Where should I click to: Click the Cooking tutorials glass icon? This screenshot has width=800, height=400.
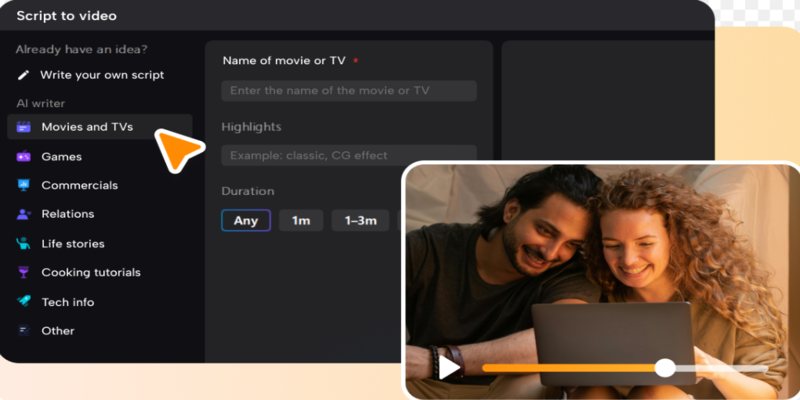[x=23, y=272]
